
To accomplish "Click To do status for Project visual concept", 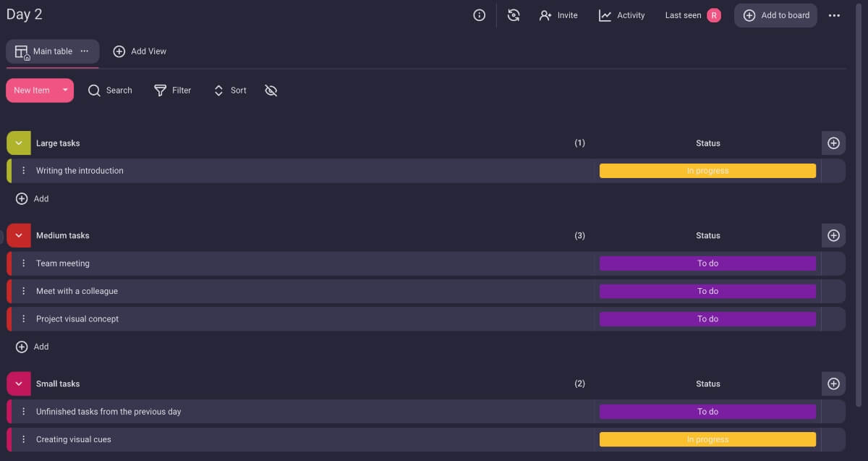I will 707,319.
